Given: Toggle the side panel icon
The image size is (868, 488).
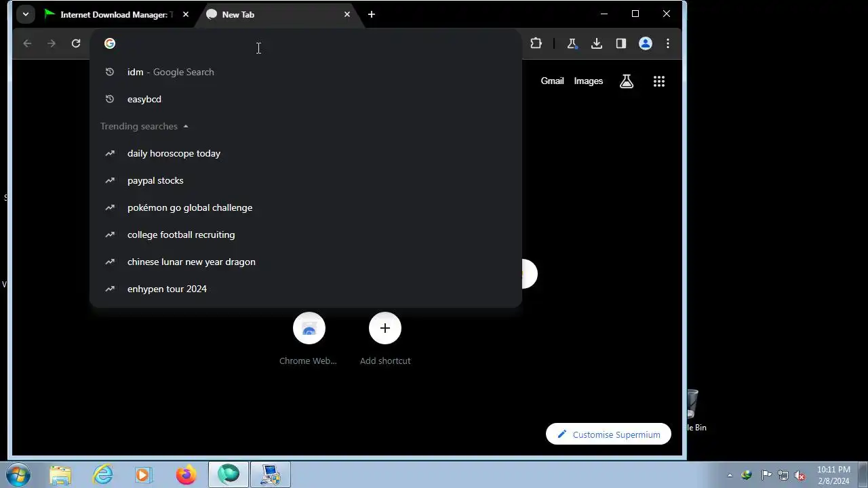Looking at the screenshot, I should [621, 43].
